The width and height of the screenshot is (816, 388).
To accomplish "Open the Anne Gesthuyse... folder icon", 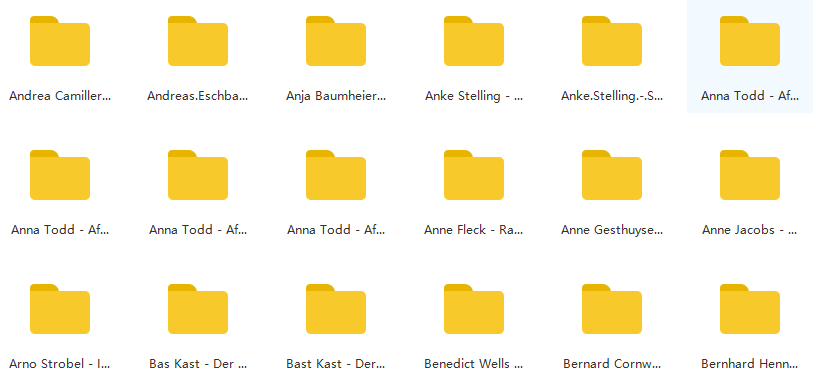I will pyautogui.click(x=611, y=175).
